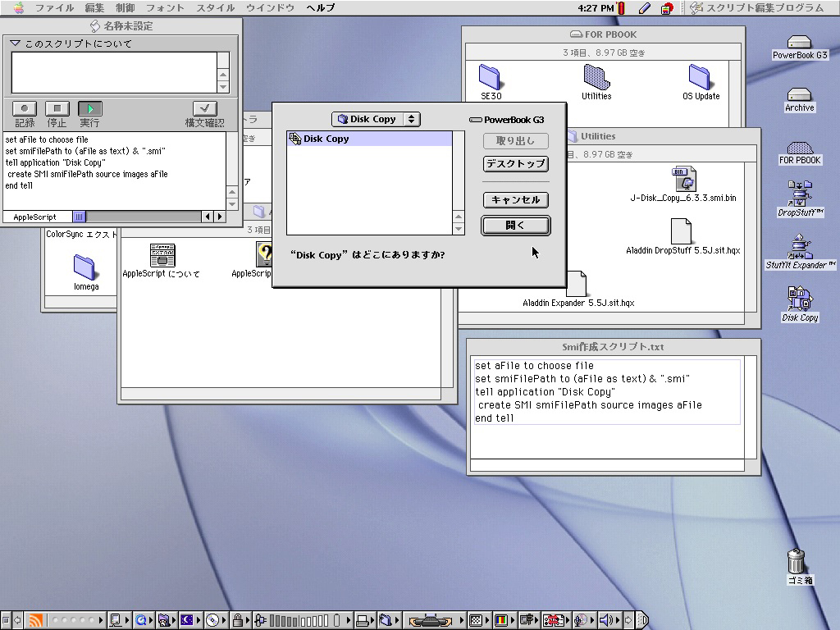Open the Window menu
Image resolution: width=840 pixels, height=630 pixels.
point(270,7)
